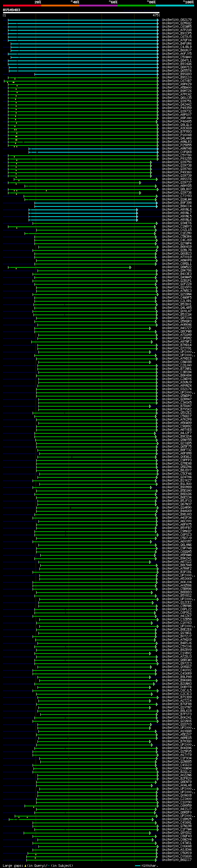Screen dimensions: 197x868
Task: Select the UniRef100_Q8W522 label
Action: [x=177, y=267]
